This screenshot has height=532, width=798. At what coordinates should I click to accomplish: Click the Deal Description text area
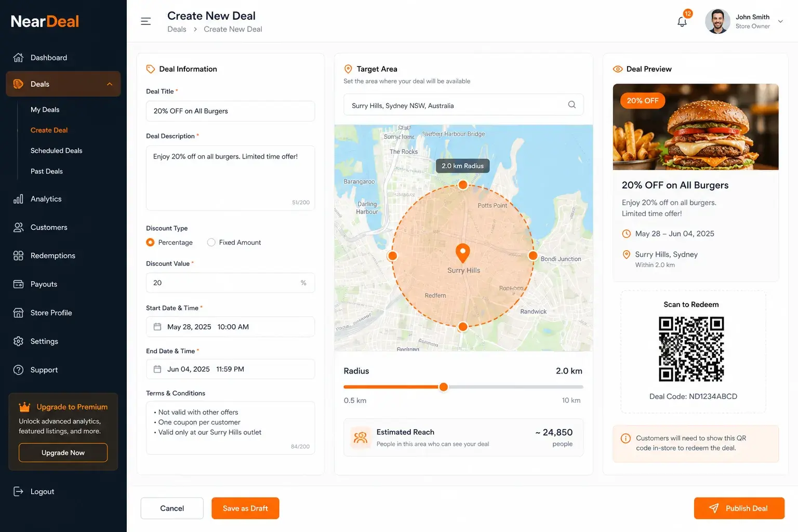click(230, 178)
